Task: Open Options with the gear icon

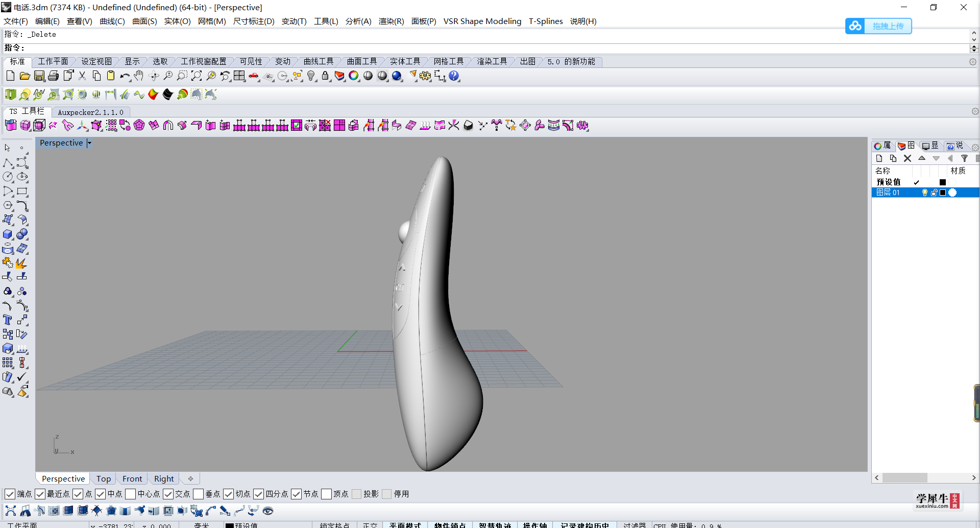Action: [x=425, y=76]
